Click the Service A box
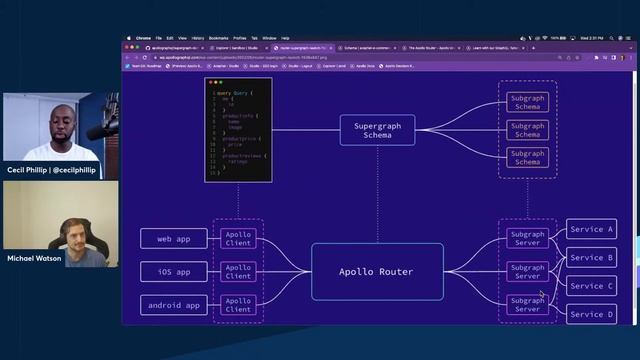This screenshot has height=360, width=640. point(591,229)
